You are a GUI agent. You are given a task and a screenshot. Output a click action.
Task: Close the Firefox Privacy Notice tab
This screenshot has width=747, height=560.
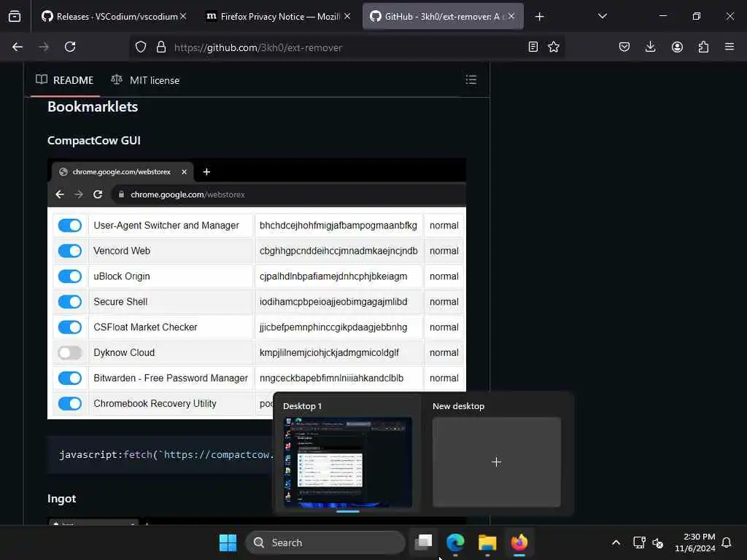click(347, 16)
